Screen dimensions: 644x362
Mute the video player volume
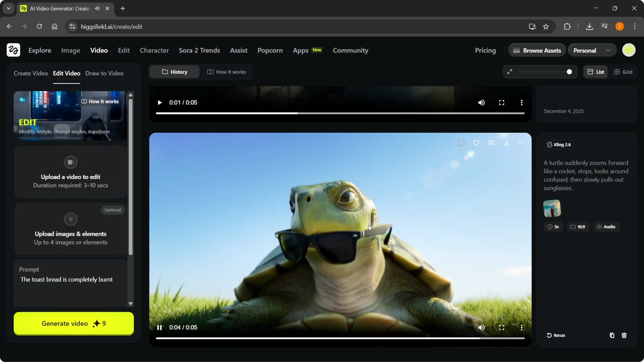pos(481,327)
